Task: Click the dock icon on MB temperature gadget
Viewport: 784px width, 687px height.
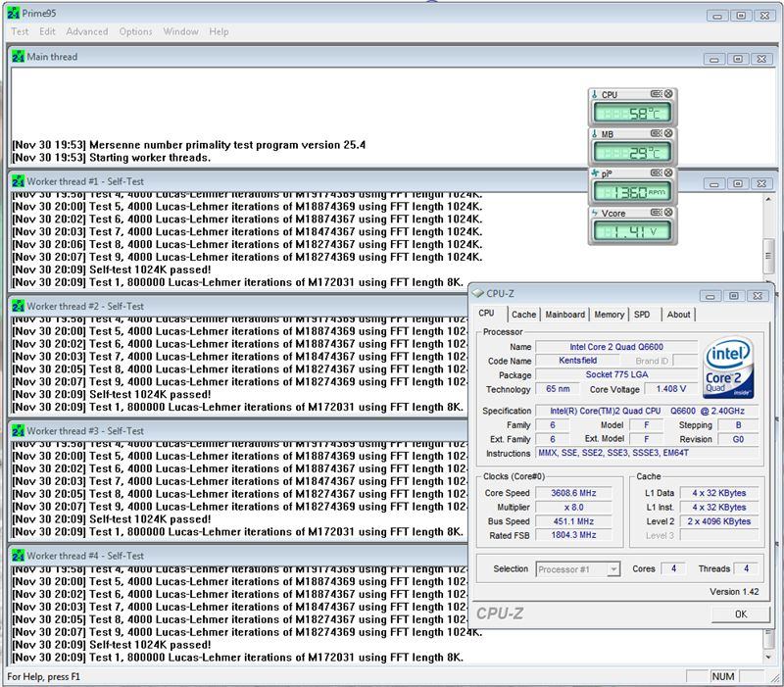Action: pos(656,133)
